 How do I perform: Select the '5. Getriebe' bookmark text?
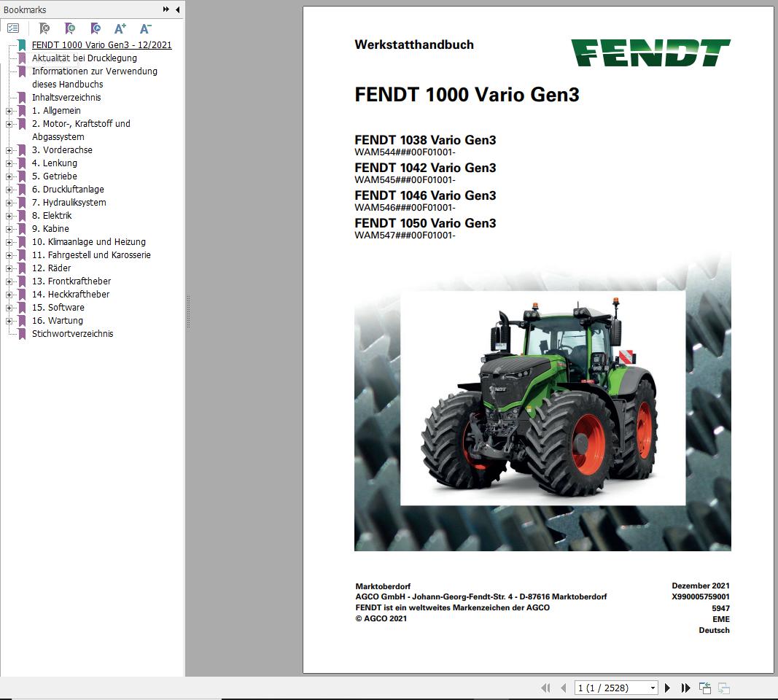pos(55,176)
